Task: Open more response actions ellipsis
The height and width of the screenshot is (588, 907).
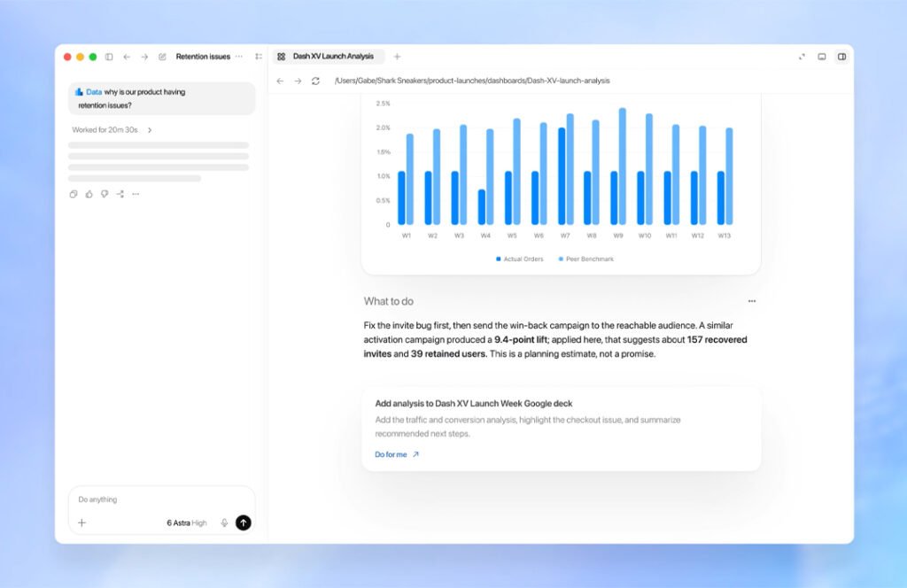Action: (136, 194)
